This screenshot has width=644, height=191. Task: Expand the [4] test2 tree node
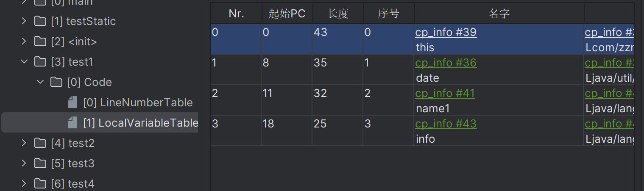(x=24, y=143)
